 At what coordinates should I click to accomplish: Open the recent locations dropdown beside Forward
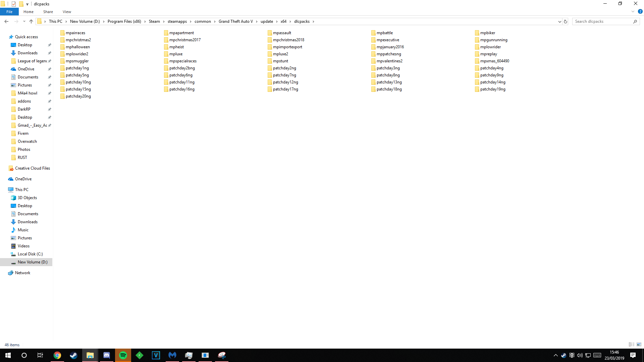click(x=24, y=21)
